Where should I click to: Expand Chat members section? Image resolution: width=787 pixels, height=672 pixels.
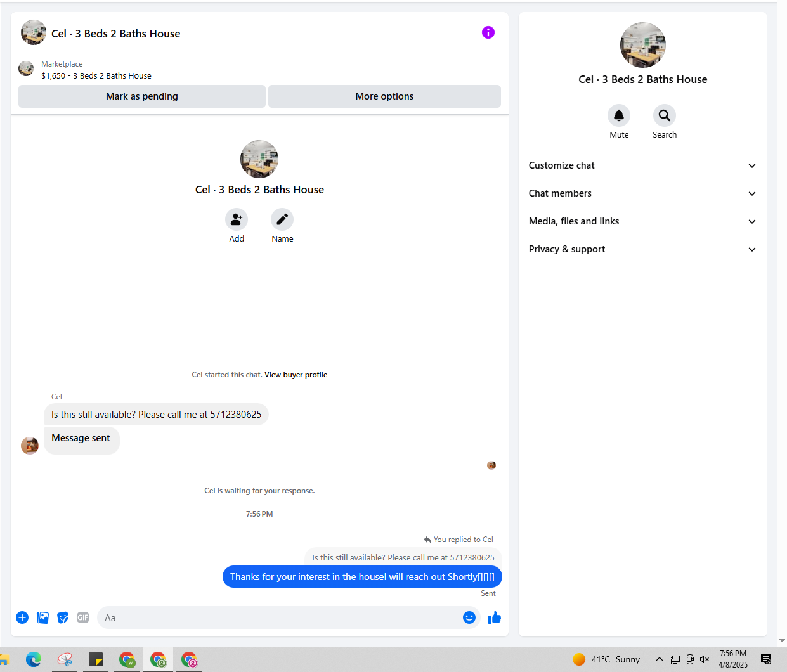[642, 193]
